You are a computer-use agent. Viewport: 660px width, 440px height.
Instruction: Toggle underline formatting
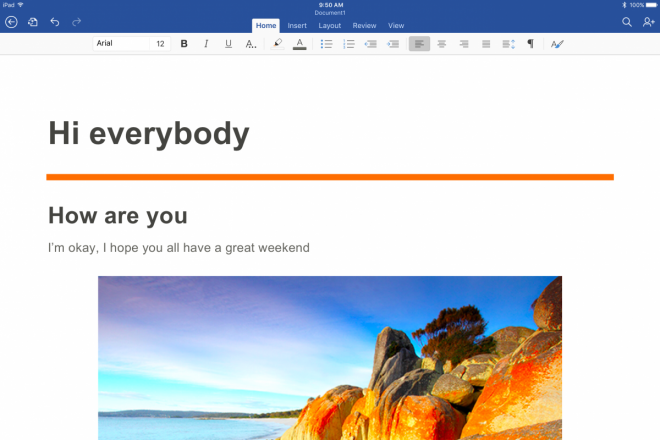click(228, 44)
